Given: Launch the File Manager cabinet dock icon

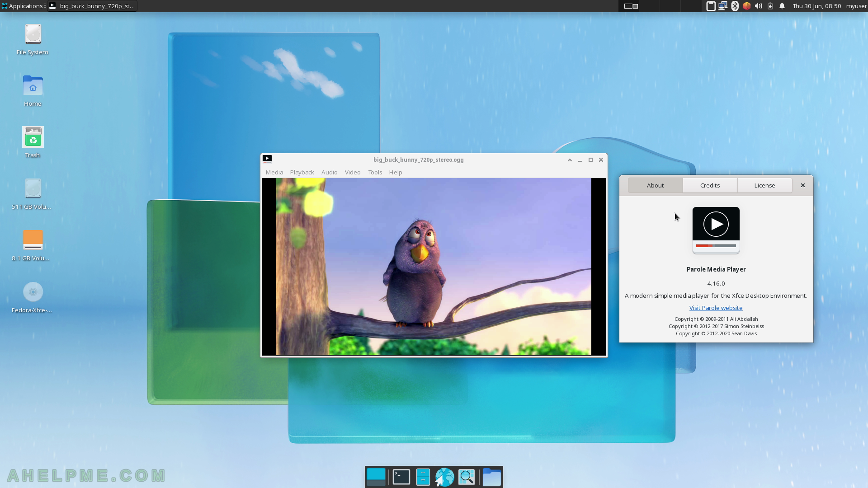Looking at the screenshot, I should (423, 477).
